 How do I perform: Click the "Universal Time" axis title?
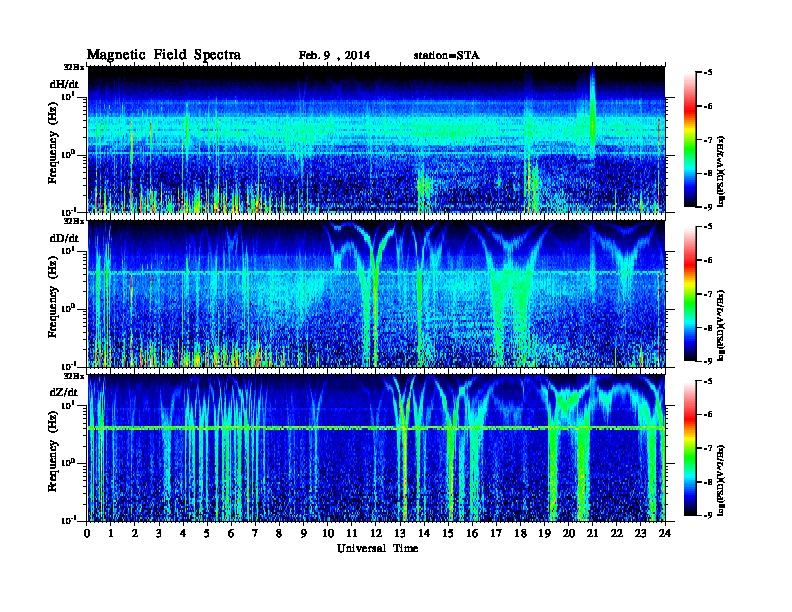tap(377, 548)
